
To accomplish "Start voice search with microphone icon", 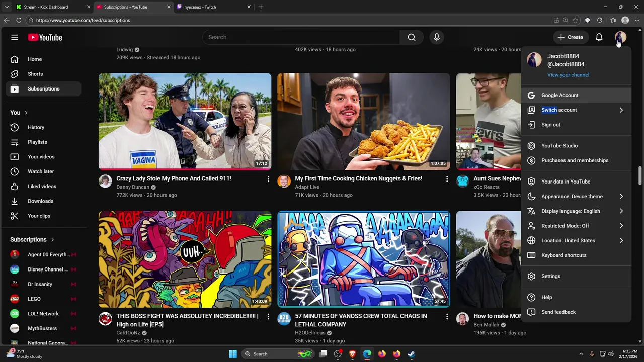I will pyautogui.click(x=437, y=37).
